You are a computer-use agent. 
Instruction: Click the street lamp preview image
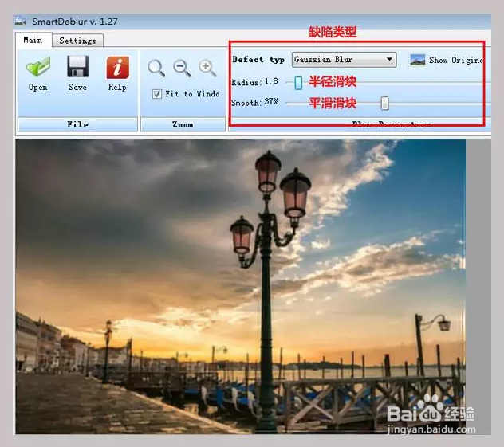pos(240,286)
